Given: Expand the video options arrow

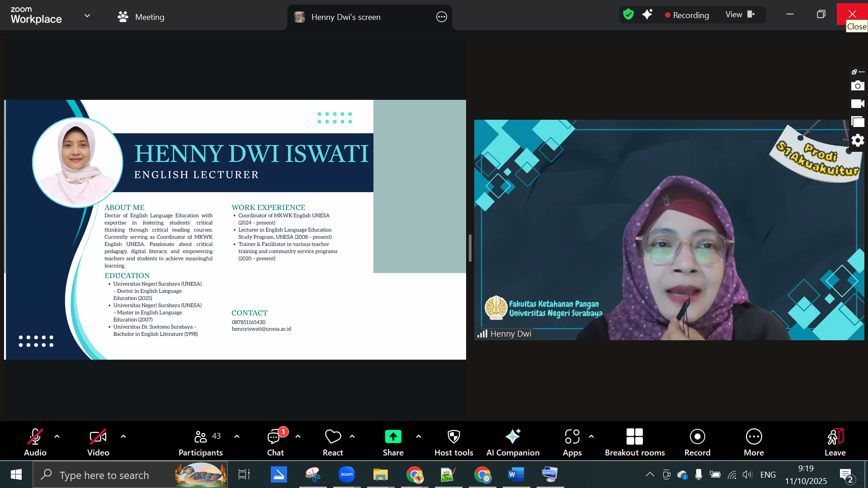Looking at the screenshot, I should click(x=123, y=436).
